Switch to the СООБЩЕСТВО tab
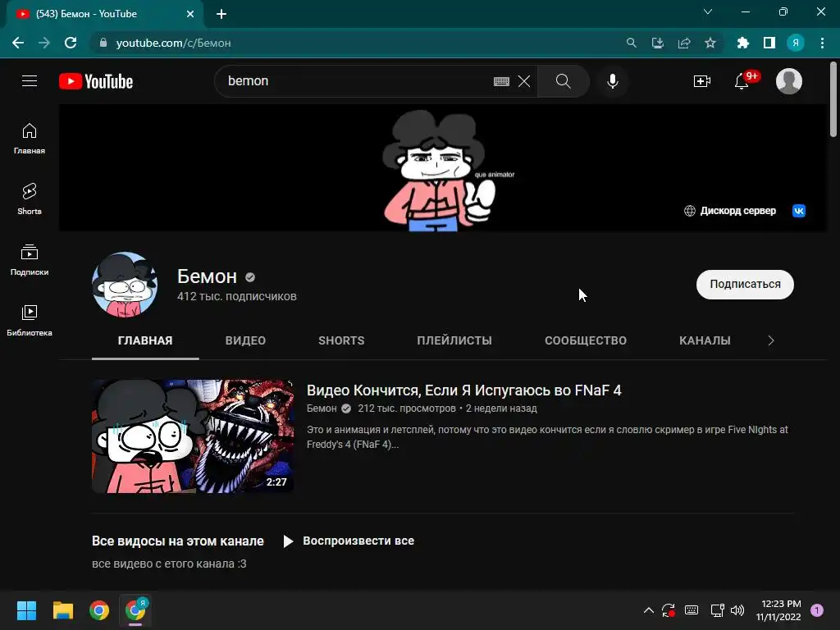Screen dimensions: 840x630 (586, 340)
